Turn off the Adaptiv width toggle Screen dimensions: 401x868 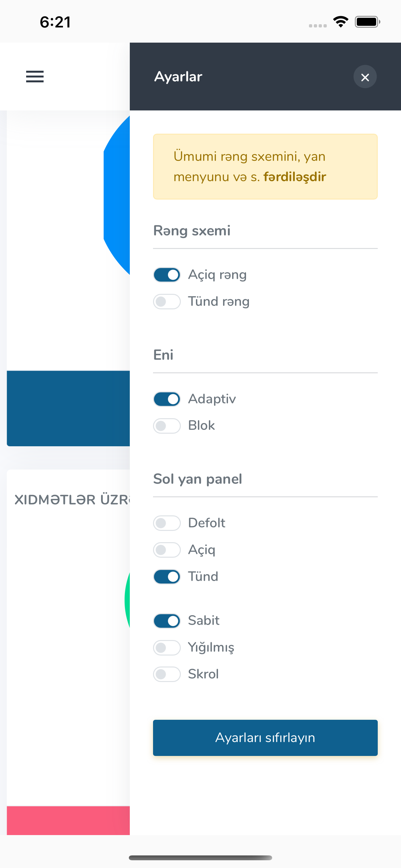pyautogui.click(x=167, y=399)
